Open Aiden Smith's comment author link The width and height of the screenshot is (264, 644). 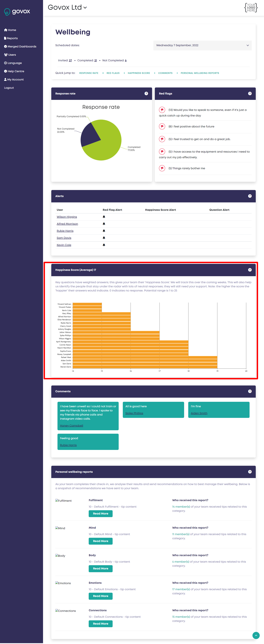pos(199,413)
